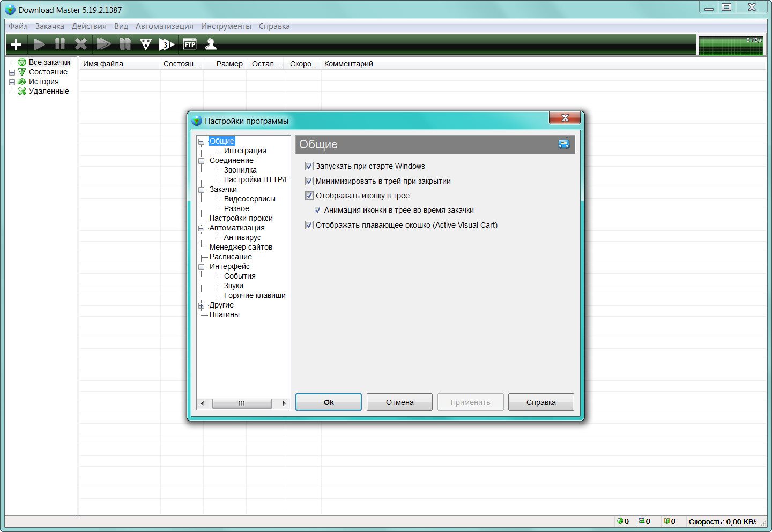
Task: Open the Инструменты menu
Action: coord(226,26)
